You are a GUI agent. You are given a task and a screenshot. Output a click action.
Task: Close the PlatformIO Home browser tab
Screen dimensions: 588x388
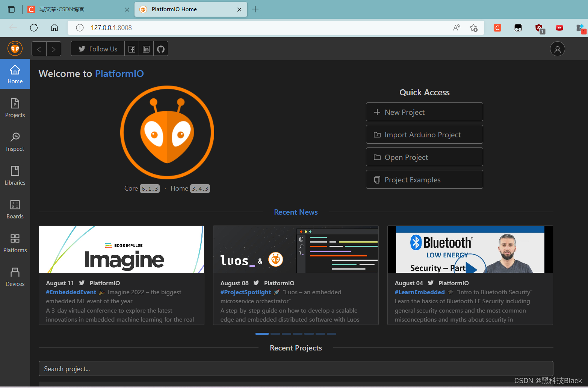coord(239,9)
